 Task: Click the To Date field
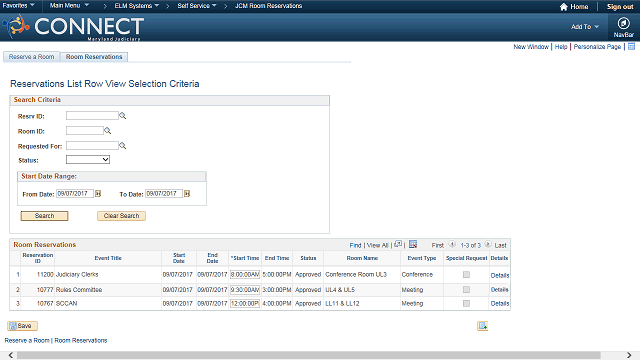click(164, 193)
